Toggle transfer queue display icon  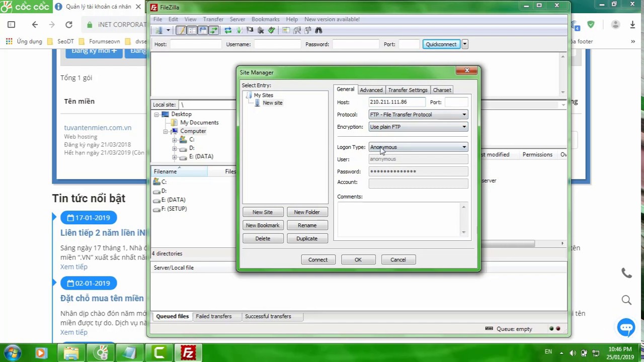(213, 31)
